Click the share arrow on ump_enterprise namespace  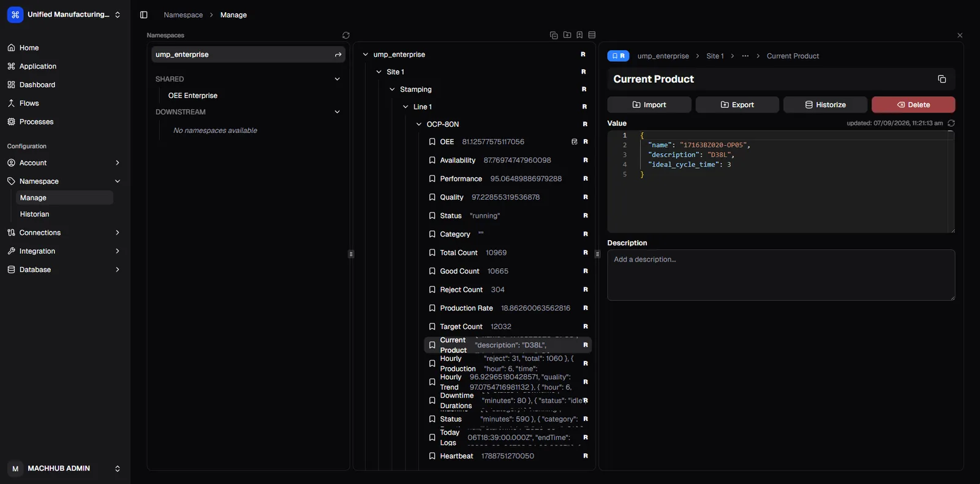[338, 55]
